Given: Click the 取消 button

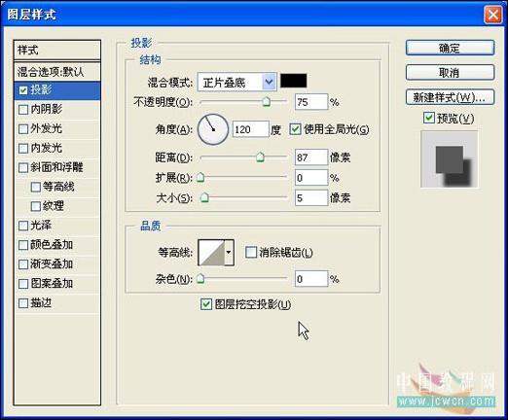Looking at the screenshot, I should pos(450,73).
